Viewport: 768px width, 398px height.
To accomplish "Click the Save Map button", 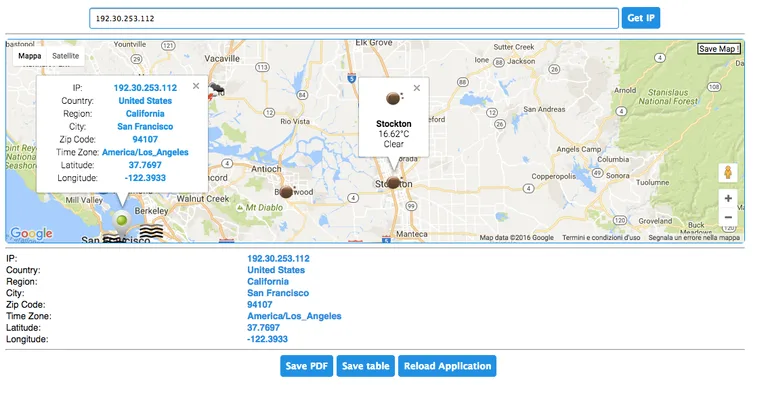I will (x=719, y=48).
